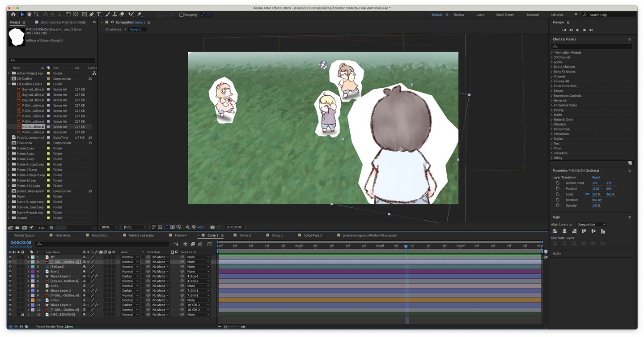Toggle Rotation stopwatch in Properties panel
This screenshot has width=644, height=337.
tap(558, 200)
